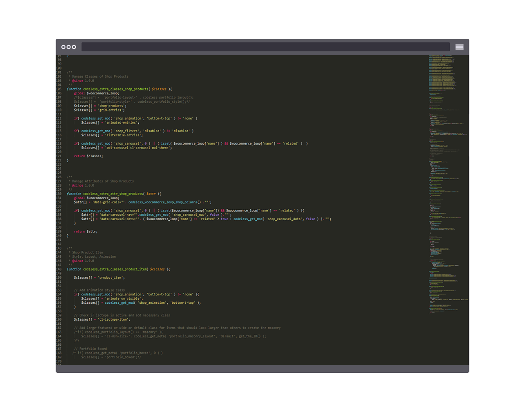
Task: Click comment 'Style, Layout, Animation'
Action: 94,257
